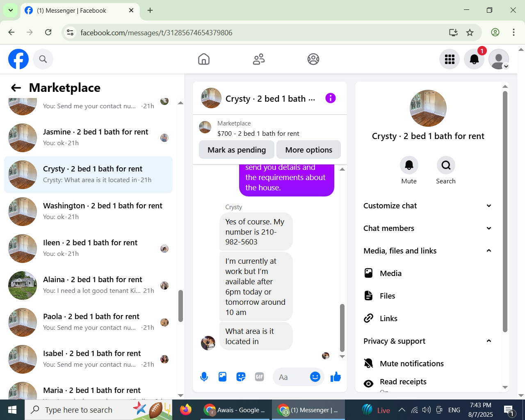525x420 pixels.
Task: Click Crysty's large listing thumbnail in info panel
Action: (x=428, y=108)
